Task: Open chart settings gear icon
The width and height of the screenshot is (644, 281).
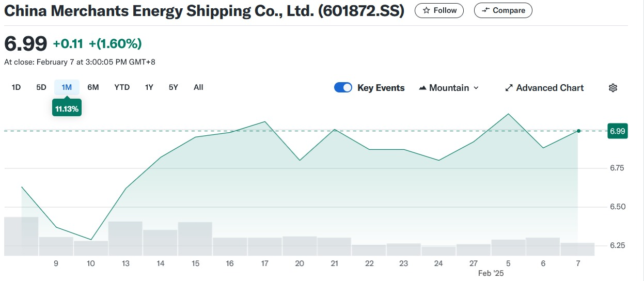Action: pos(613,88)
